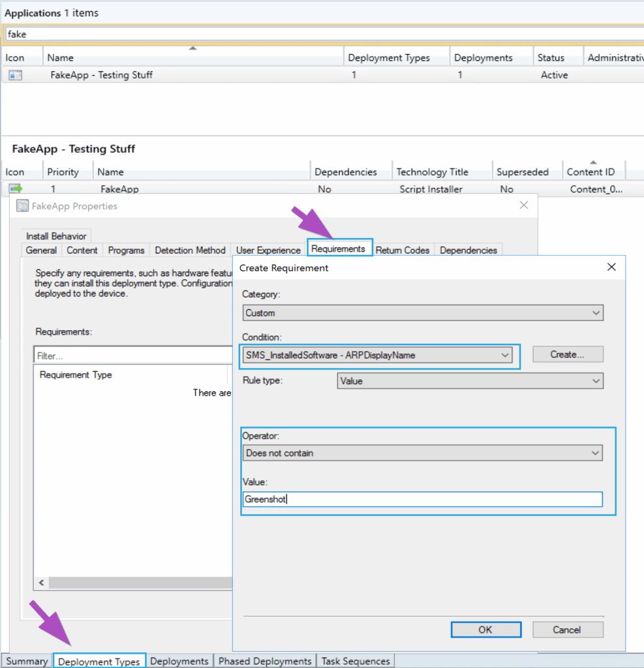Click the green FakeApp deployment type icon
This screenshot has height=668, width=644.
tap(14, 189)
